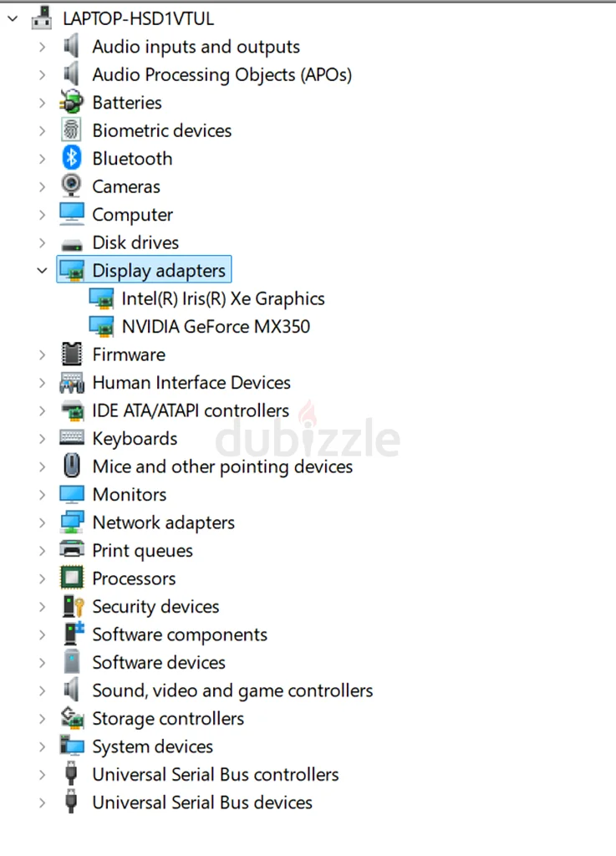This screenshot has height=856, width=616.
Task: Click the Print queues printer icon
Action: [72, 549]
